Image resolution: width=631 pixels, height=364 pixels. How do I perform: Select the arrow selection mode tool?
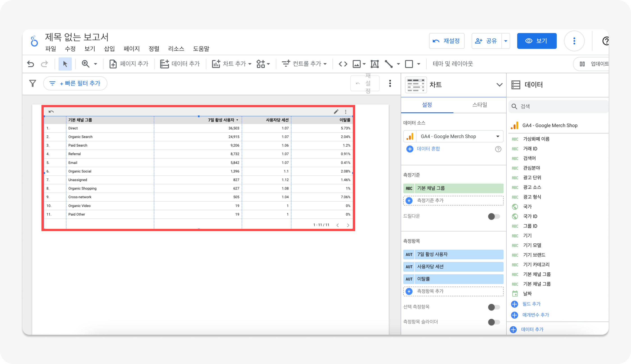pos(65,64)
